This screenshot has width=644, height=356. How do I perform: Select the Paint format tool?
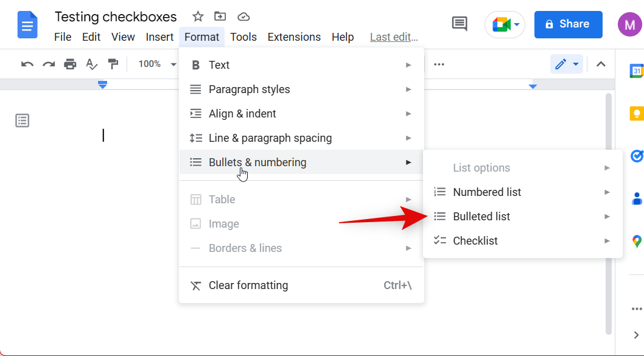point(113,64)
